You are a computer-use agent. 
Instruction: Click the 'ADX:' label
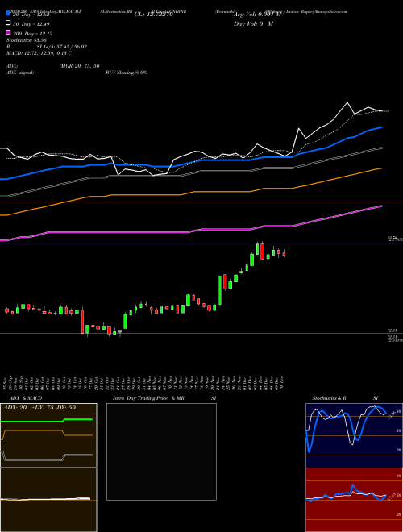click(12, 66)
